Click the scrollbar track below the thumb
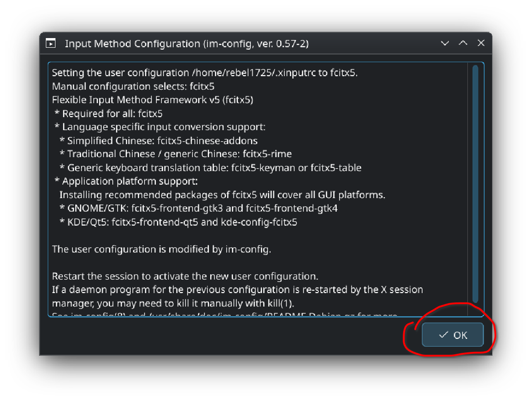 coord(475,308)
